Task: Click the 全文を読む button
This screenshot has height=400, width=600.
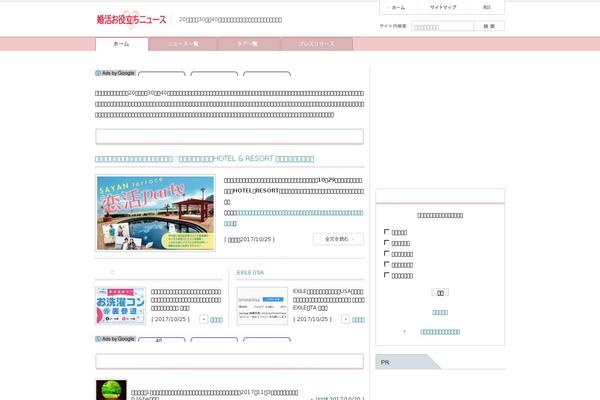Action: click(x=338, y=239)
